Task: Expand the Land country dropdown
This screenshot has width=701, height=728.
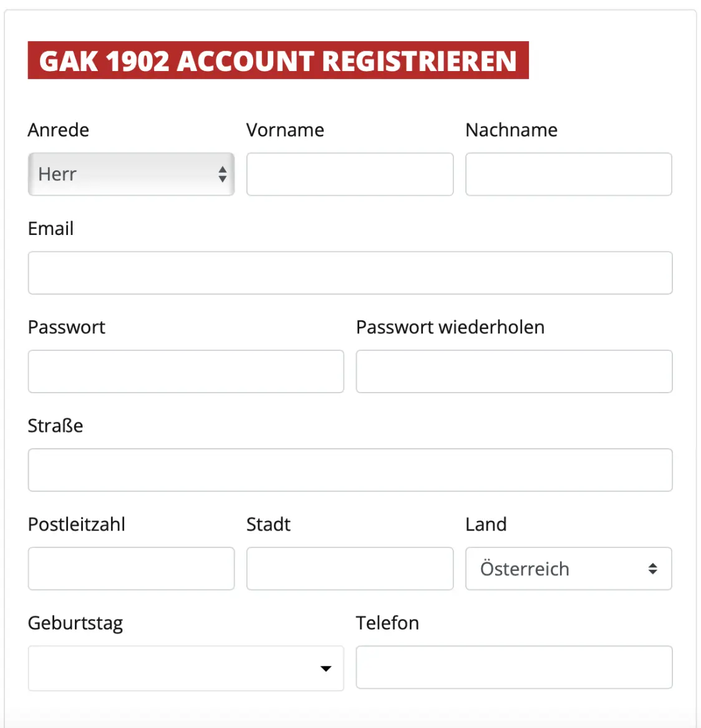Action: 568,568
